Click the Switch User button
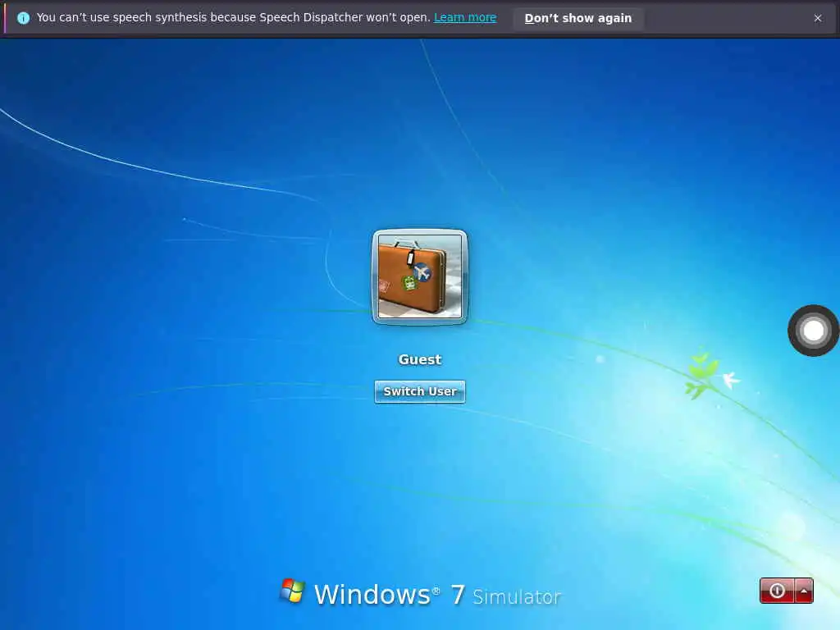Image resolution: width=840 pixels, height=630 pixels. (419, 391)
